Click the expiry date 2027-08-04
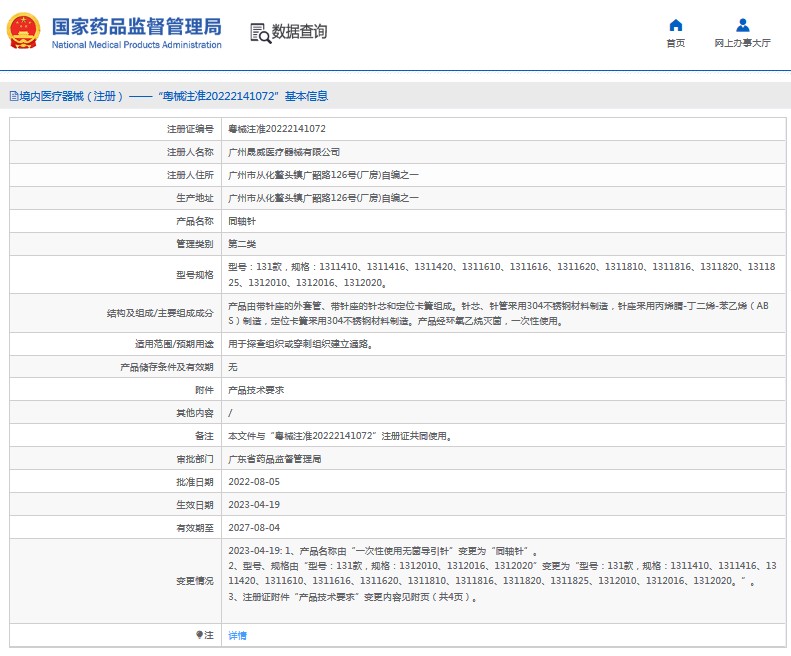This screenshot has width=791, height=656. [x=254, y=527]
